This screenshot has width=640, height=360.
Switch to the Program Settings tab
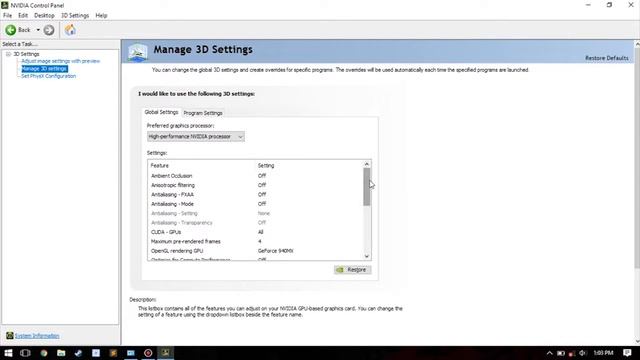pyautogui.click(x=203, y=113)
